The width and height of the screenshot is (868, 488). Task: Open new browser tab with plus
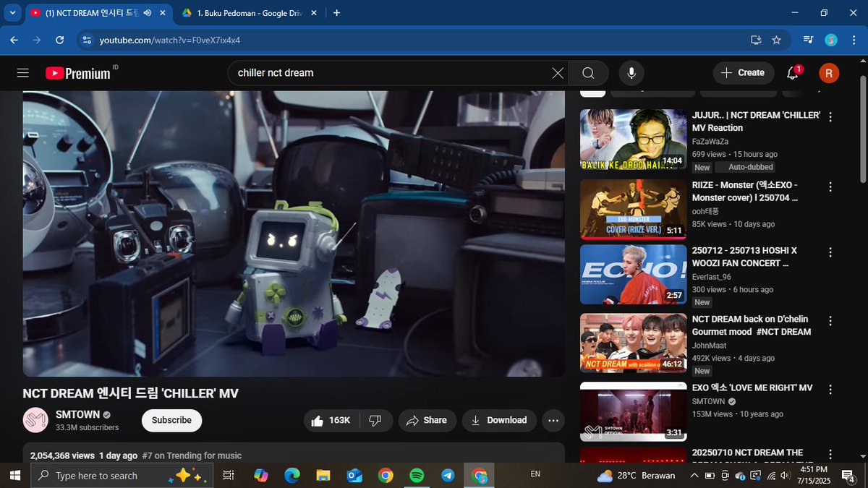[336, 12]
